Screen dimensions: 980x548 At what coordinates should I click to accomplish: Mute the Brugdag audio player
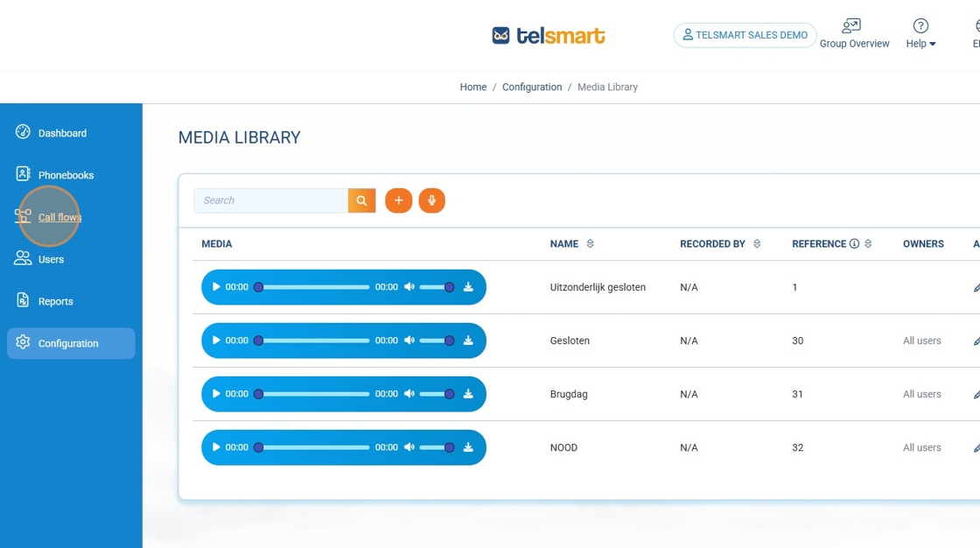[409, 394]
